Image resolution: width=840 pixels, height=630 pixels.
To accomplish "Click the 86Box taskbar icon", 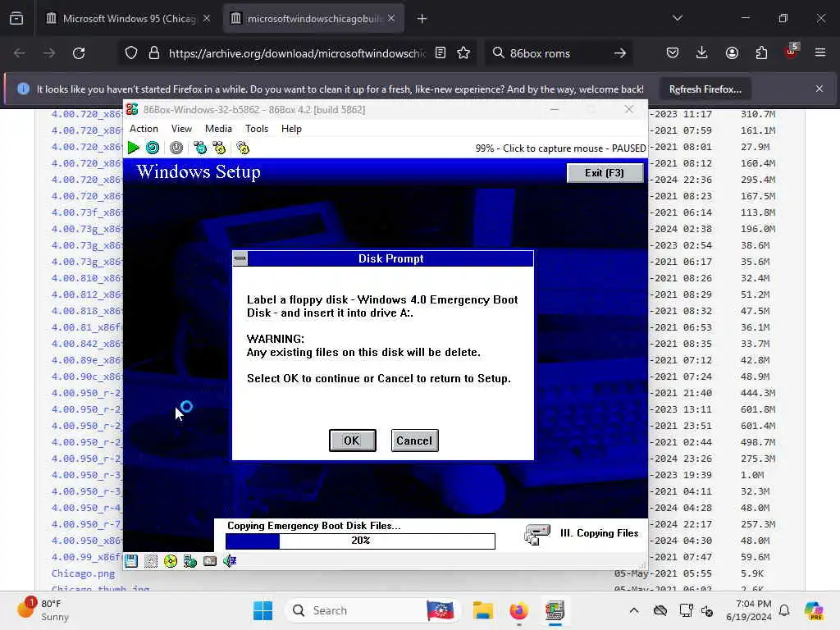I will click(x=555, y=610).
